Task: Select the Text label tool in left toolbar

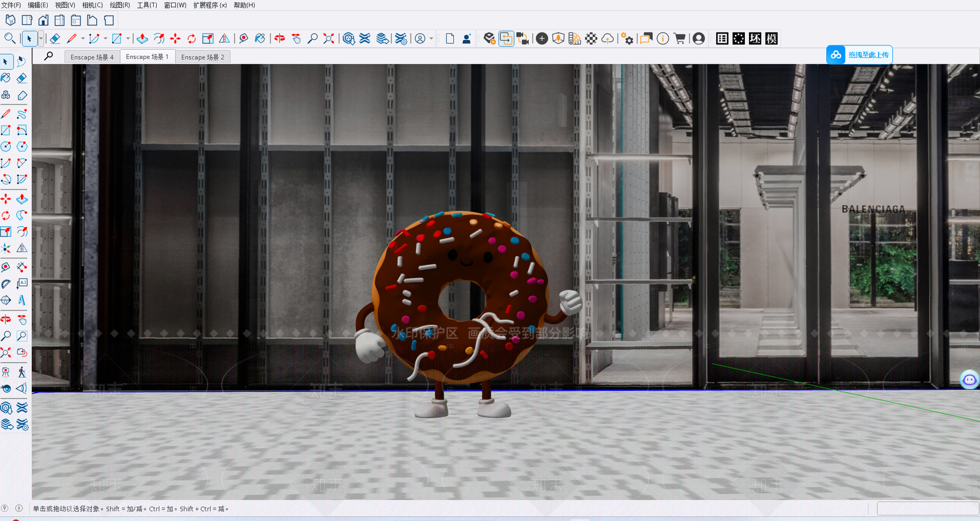Action: click(x=22, y=283)
